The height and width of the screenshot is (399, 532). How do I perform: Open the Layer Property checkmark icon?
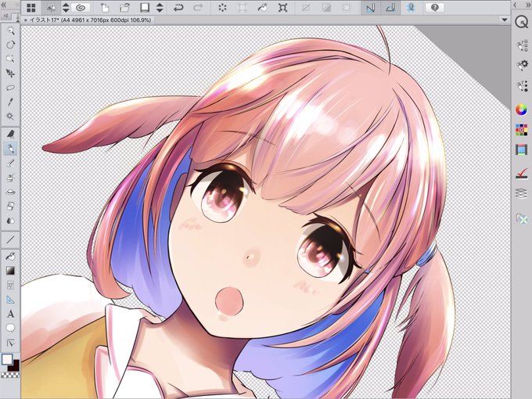click(522, 174)
